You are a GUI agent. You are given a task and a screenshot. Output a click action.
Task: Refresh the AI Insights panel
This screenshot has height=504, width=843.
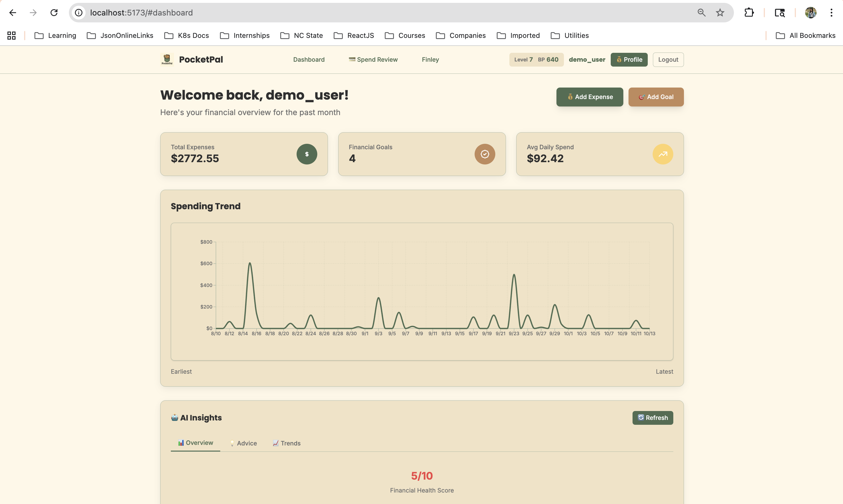click(x=652, y=418)
